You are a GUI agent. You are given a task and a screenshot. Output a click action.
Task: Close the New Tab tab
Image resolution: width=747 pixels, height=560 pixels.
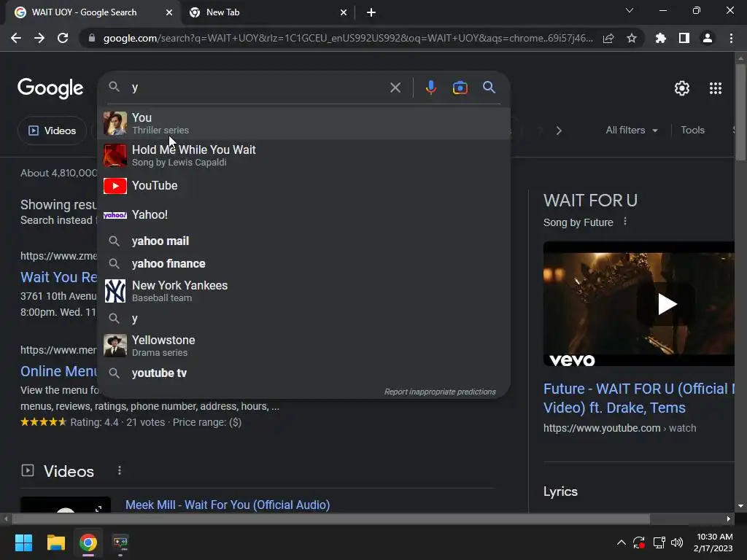344,12
